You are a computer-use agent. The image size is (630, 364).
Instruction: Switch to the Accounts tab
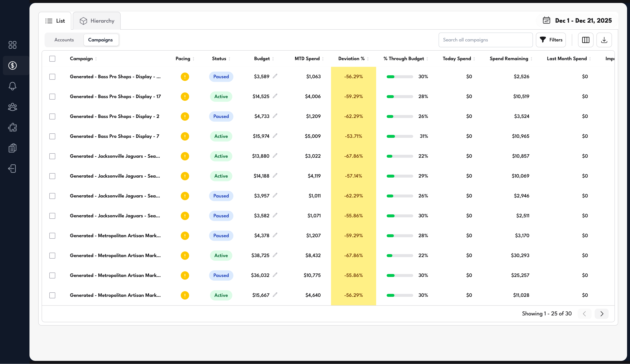(x=64, y=40)
